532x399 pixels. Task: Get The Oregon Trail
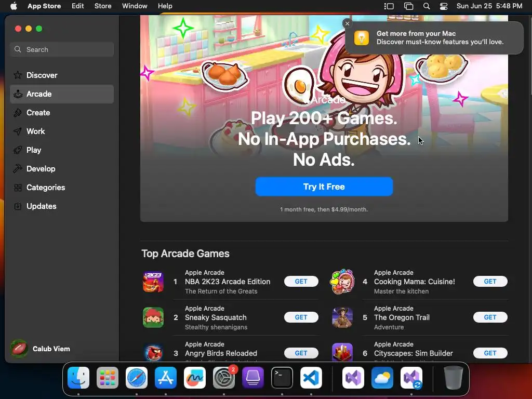pyautogui.click(x=490, y=317)
